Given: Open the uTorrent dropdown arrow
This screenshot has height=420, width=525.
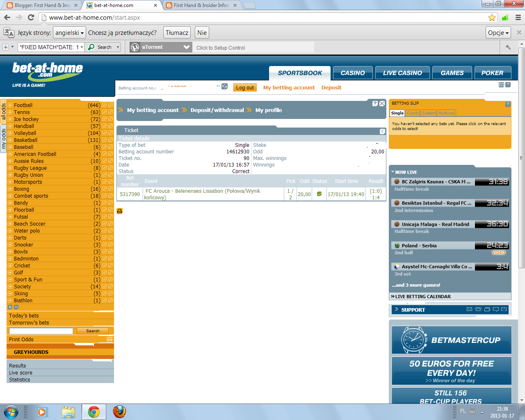Looking at the screenshot, I should coord(187,47).
